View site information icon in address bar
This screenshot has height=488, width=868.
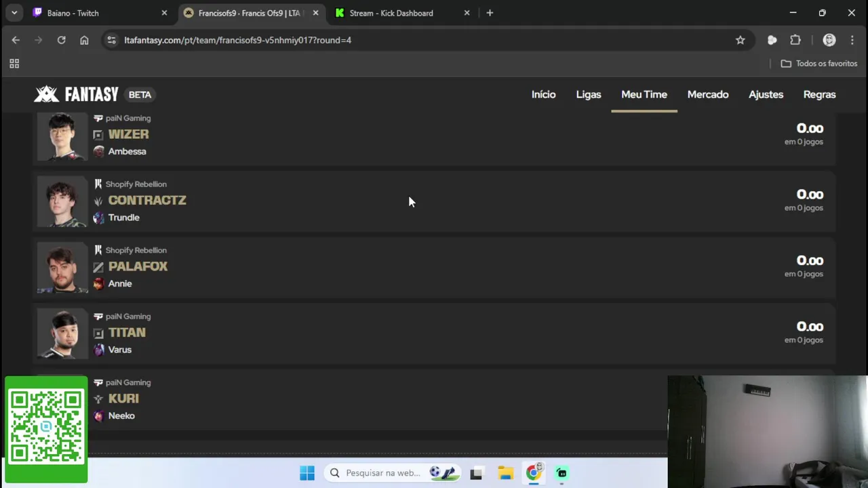(x=112, y=40)
